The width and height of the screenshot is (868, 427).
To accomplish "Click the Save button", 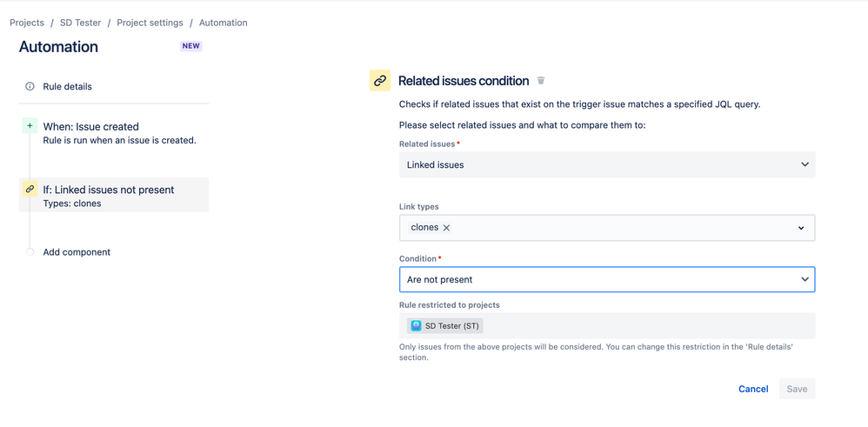I will click(x=797, y=389).
